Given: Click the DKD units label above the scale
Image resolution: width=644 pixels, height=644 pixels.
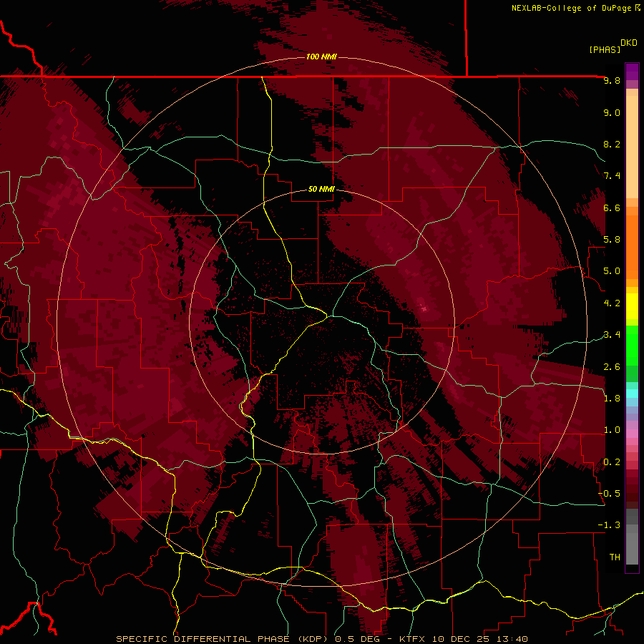Looking at the screenshot, I should point(629,43).
